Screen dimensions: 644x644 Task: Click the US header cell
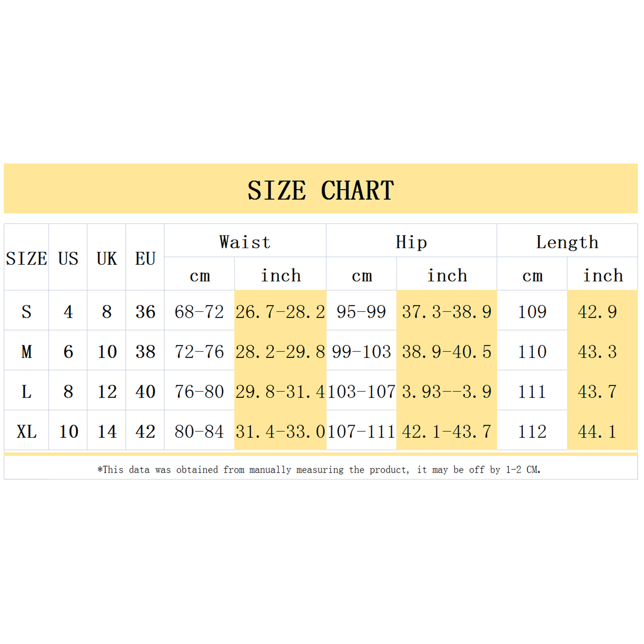[68, 258]
